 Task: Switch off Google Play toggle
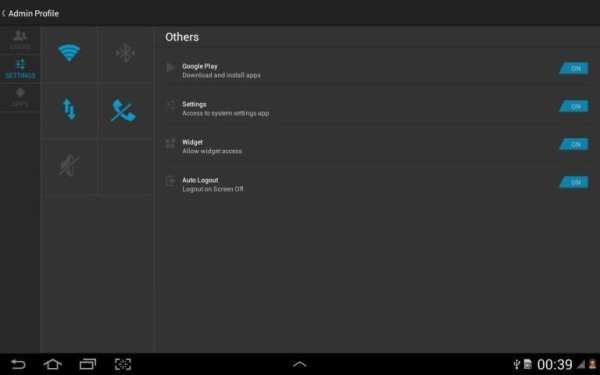574,68
